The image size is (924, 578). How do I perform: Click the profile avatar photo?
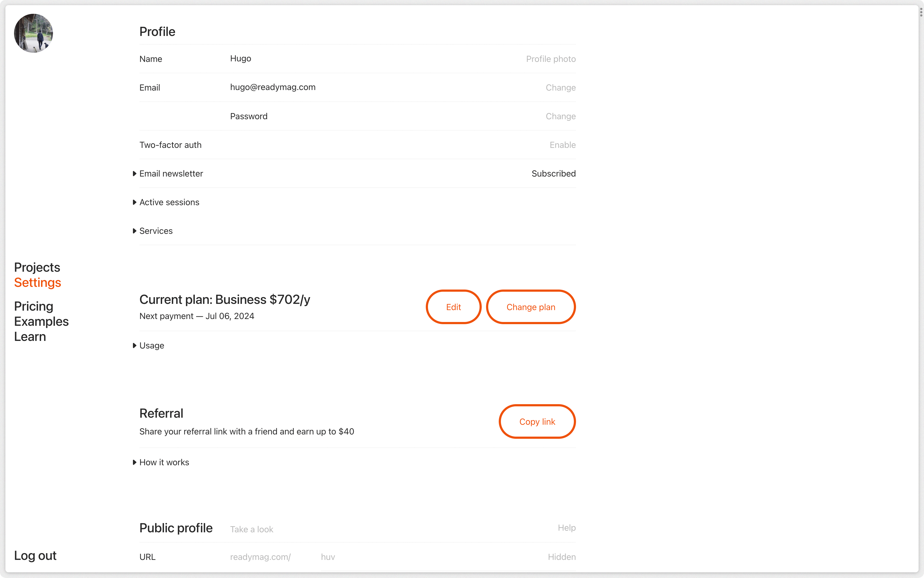34,34
